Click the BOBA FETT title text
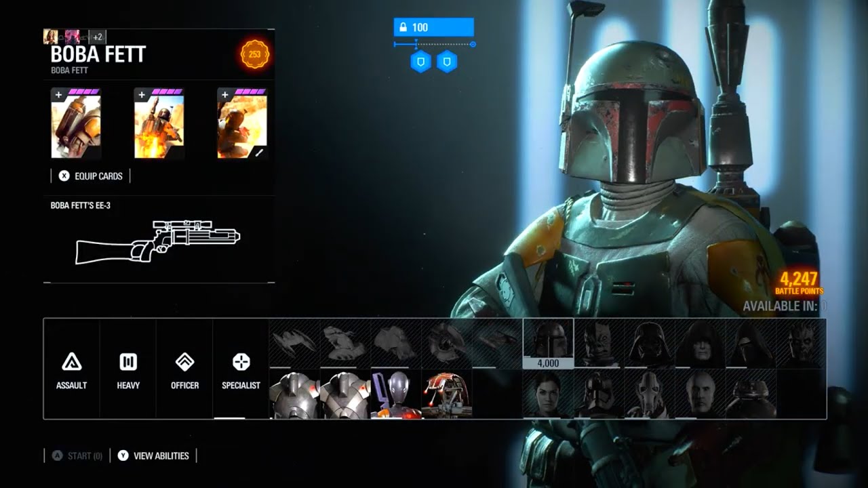 (98, 55)
